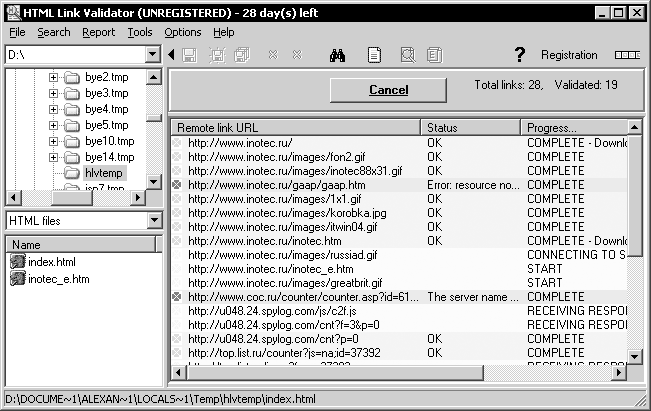Click the error marker beside gaap.htm link
The width and height of the screenshot is (651, 411).
(177, 185)
